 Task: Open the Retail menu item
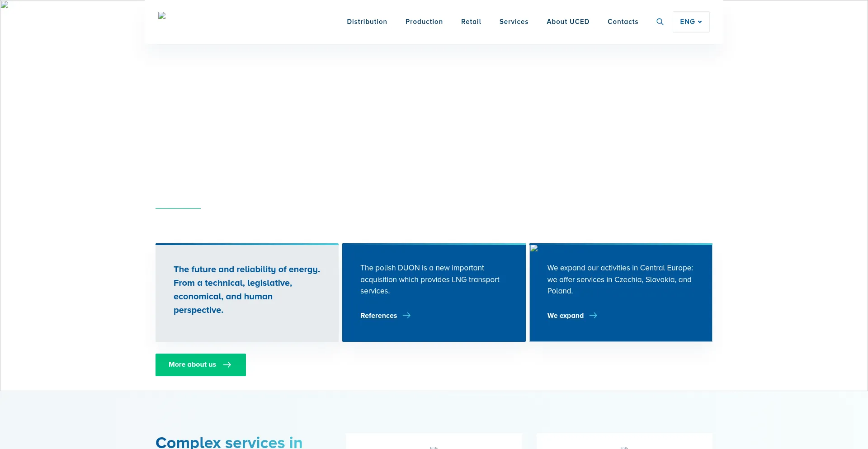471,22
